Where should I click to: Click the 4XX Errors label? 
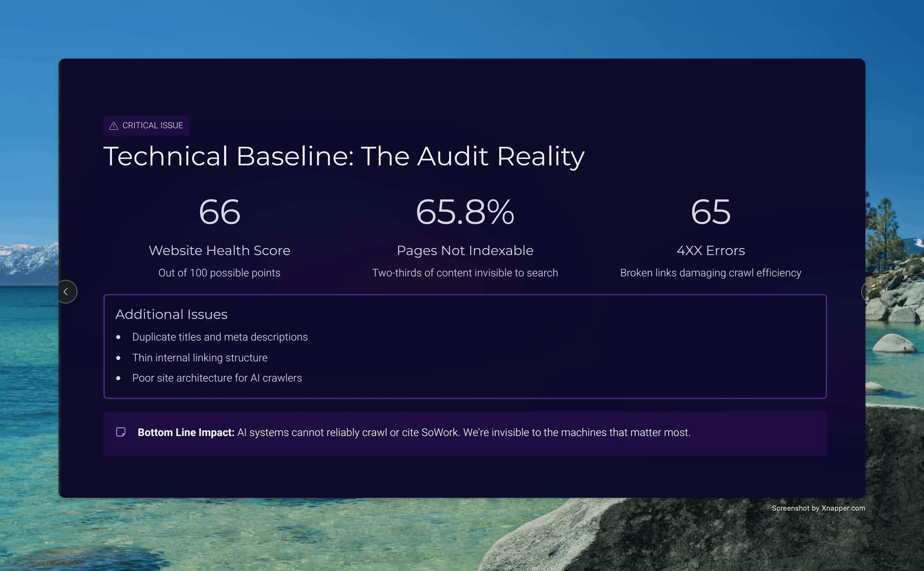710,250
